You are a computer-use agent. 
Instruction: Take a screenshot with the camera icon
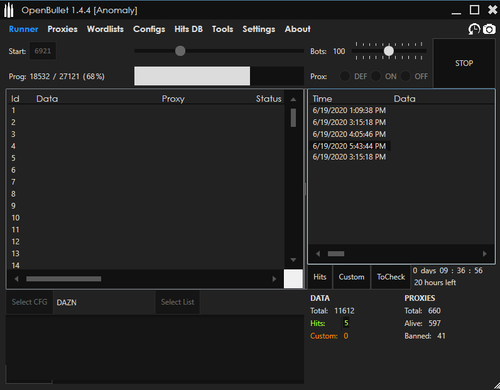489,29
